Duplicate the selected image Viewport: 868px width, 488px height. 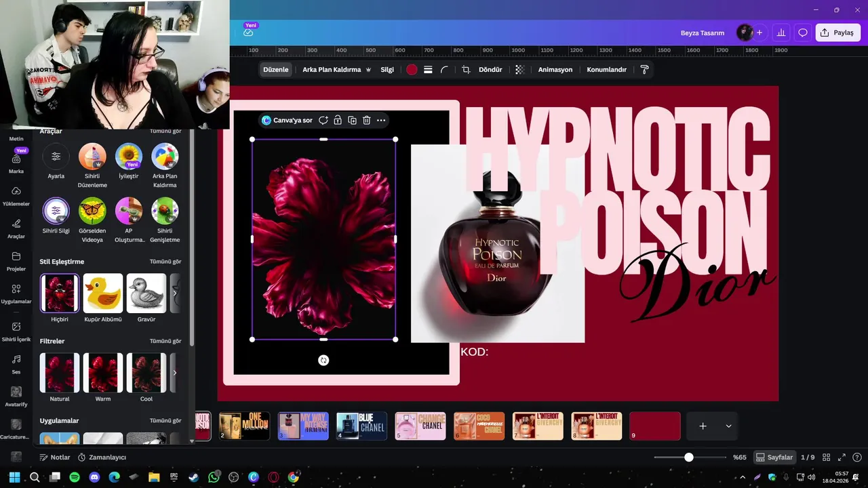click(352, 120)
